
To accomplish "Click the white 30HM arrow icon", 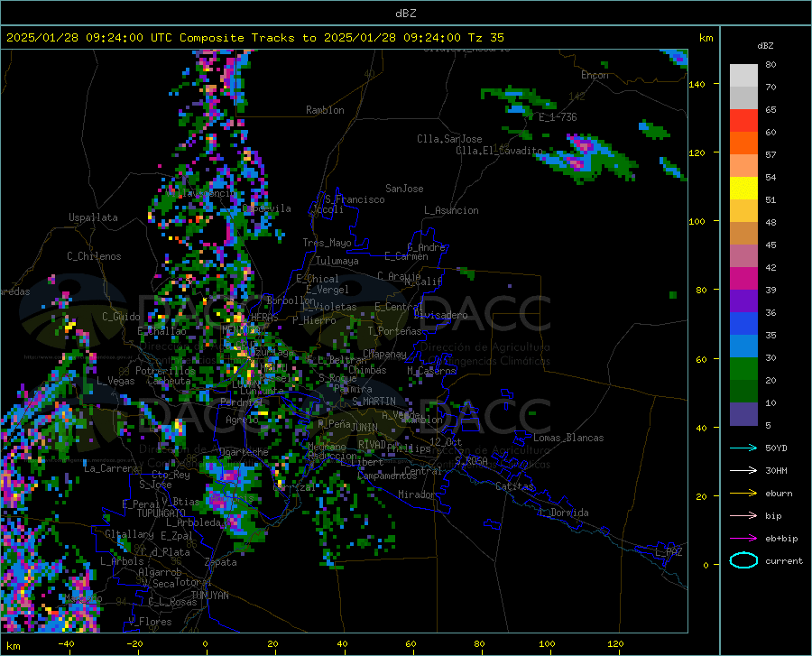I will tap(743, 470).
